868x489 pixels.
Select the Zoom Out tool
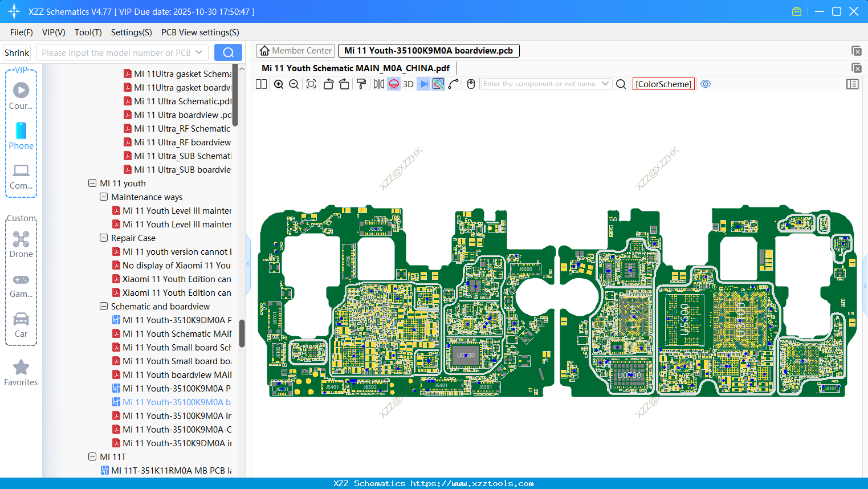coord(293,84)
